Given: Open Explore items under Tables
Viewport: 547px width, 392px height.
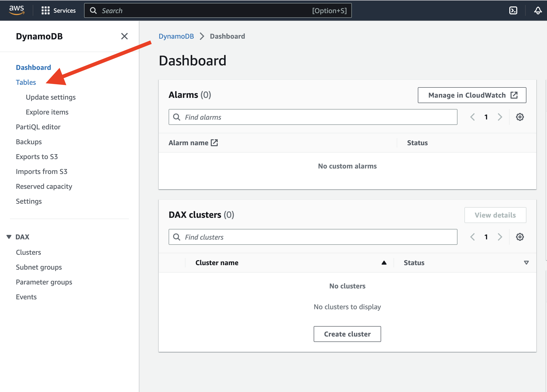Looking at the screenshot, I should coord(47,112).
